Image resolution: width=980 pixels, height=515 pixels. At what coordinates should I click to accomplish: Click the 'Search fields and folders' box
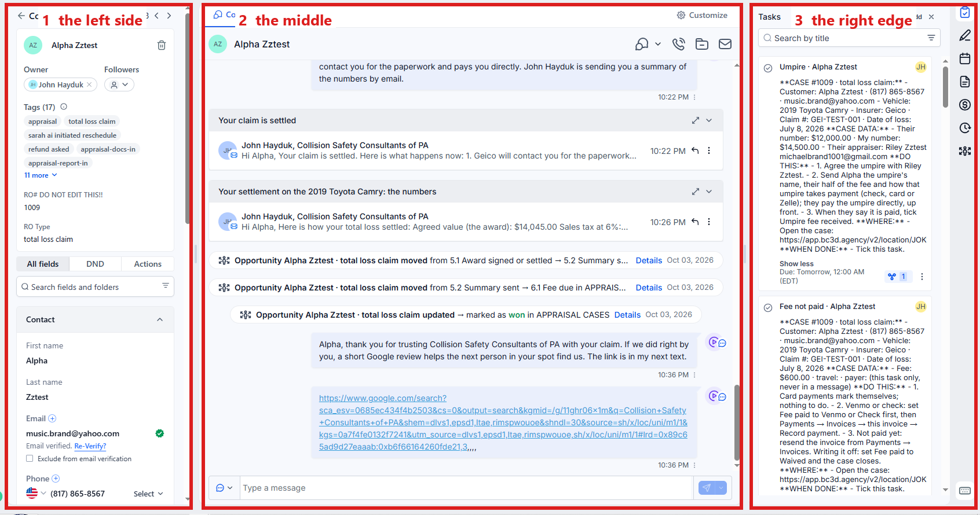(96, 286)
